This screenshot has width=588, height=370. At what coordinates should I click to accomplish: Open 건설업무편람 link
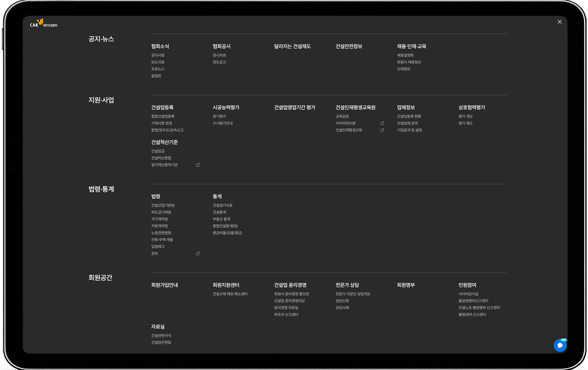coord(161,342)
